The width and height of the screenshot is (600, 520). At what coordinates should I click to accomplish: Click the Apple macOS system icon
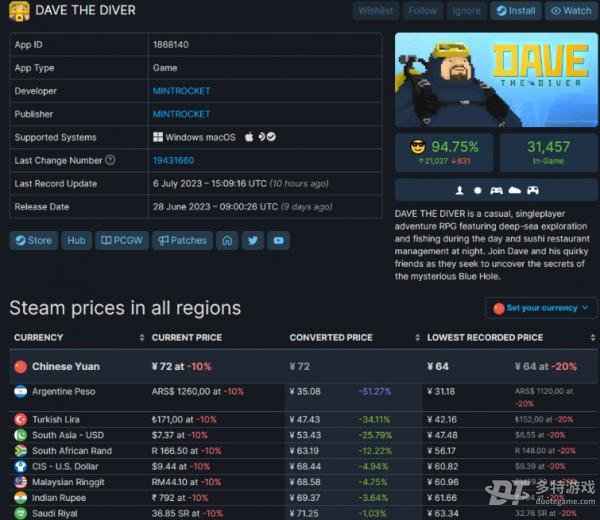(249, 137)
